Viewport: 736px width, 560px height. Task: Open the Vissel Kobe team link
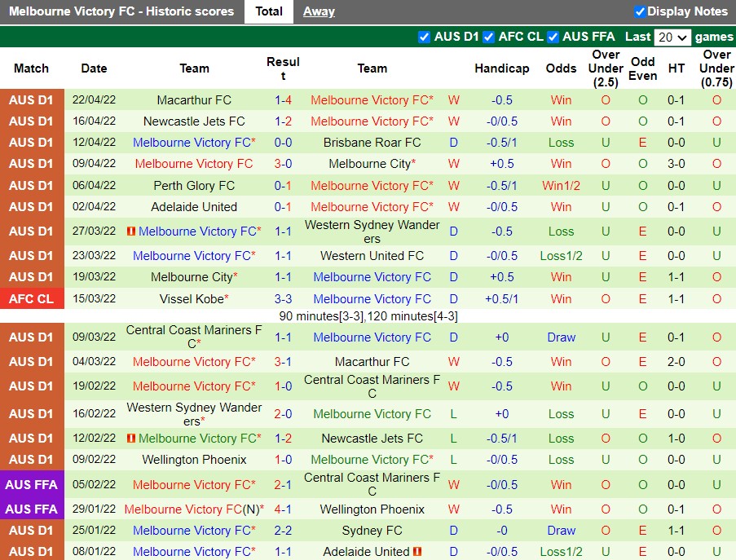192,299
